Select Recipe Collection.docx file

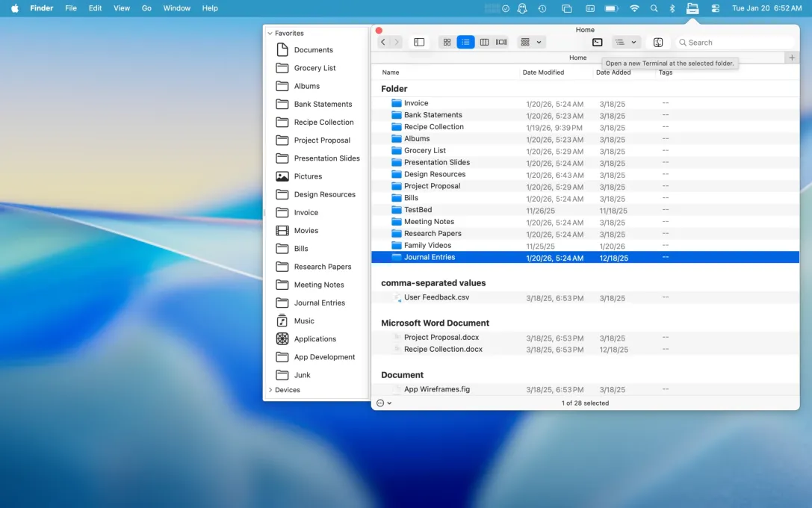tap(585, 349)
